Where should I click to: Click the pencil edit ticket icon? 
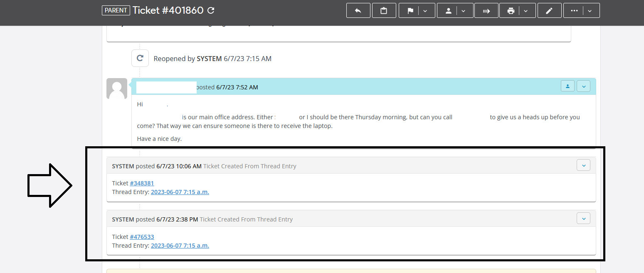(x=549, y=11)
